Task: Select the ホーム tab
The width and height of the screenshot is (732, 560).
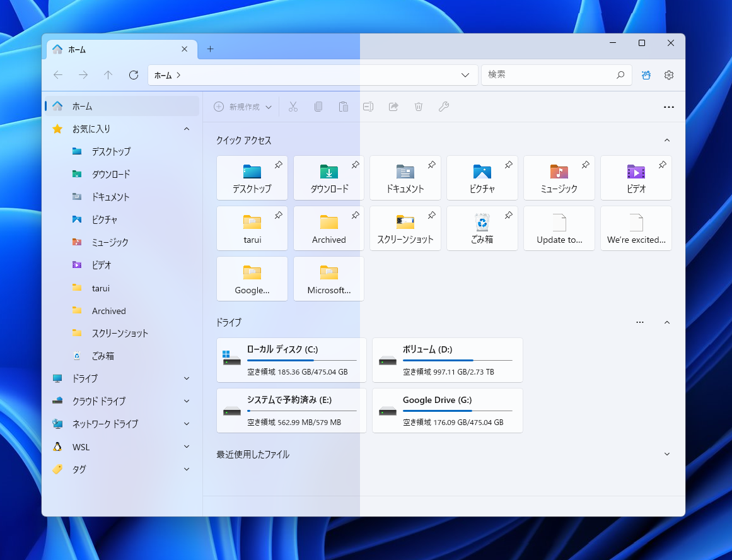Action: [x=122, y=50]
